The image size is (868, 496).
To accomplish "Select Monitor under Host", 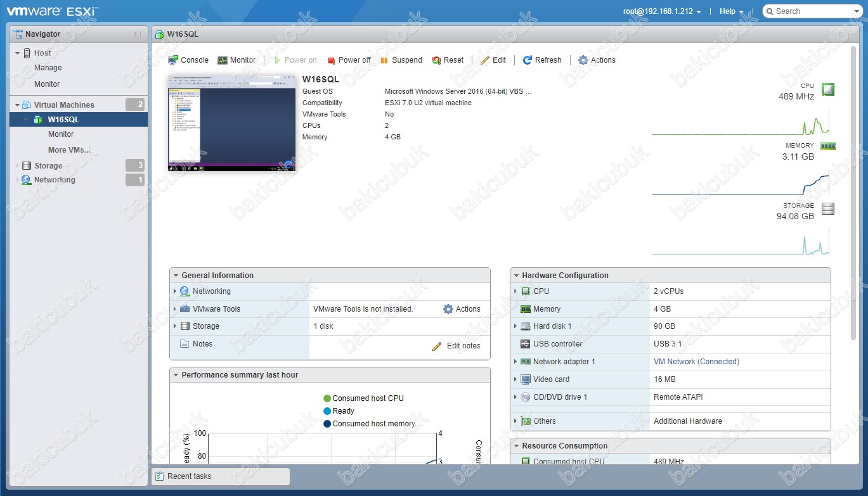I will pyautogui.click(x=47, y=84).
